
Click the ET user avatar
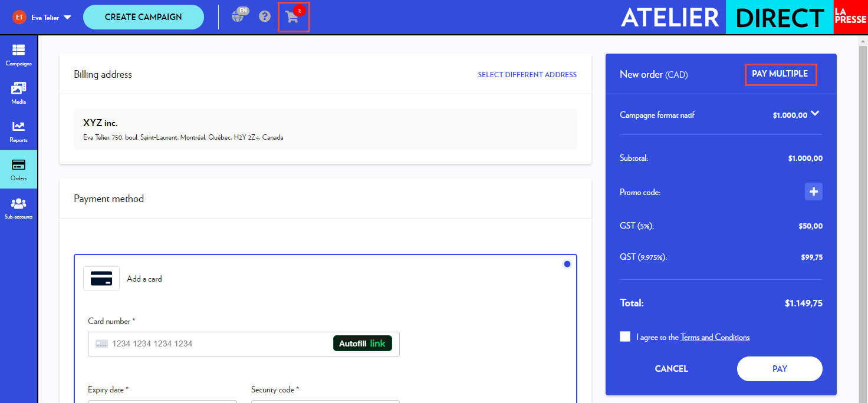(19, 17)
